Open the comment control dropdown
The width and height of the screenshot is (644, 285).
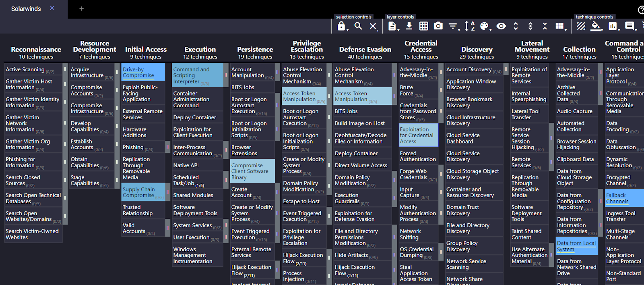click(x=631, y=26)
